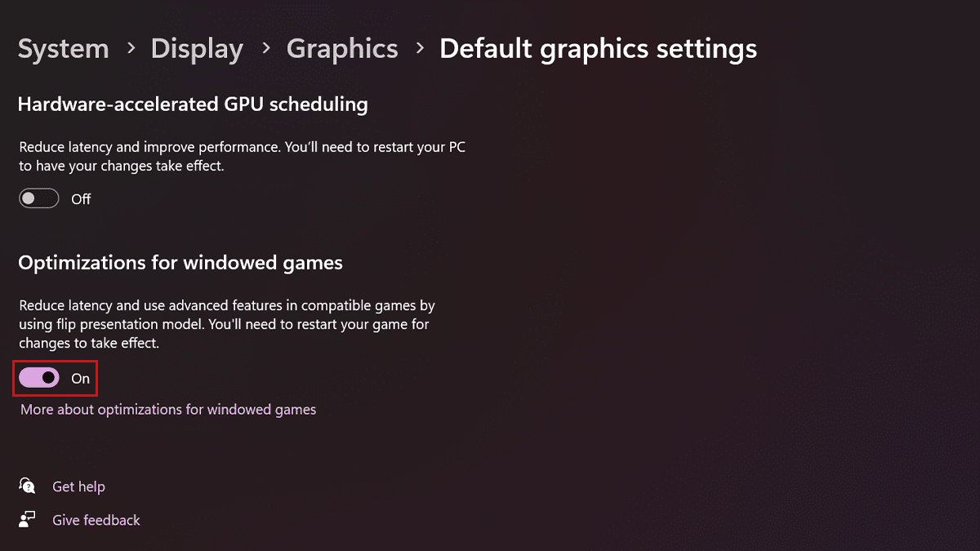Open the Give feedback link
The height and width of the screenshot is (551, 980).
pyautogui.click(x=96, y=520)
